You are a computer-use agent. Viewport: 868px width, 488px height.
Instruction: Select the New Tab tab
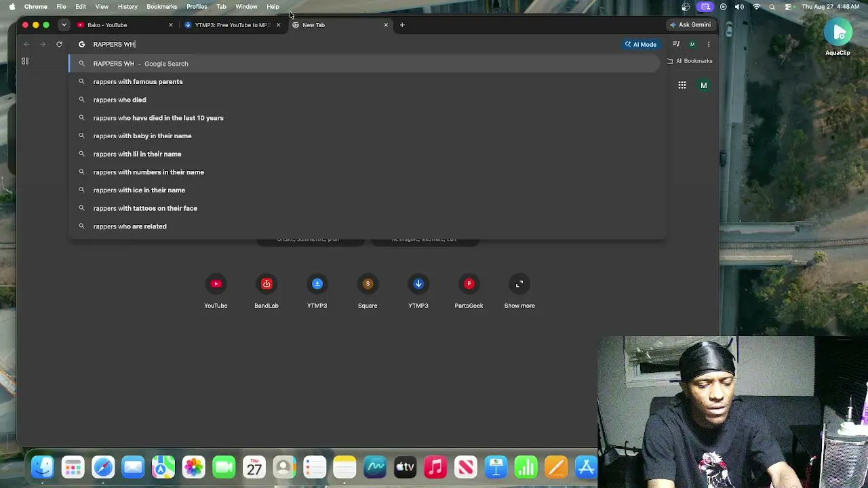(x=340, y=25)
